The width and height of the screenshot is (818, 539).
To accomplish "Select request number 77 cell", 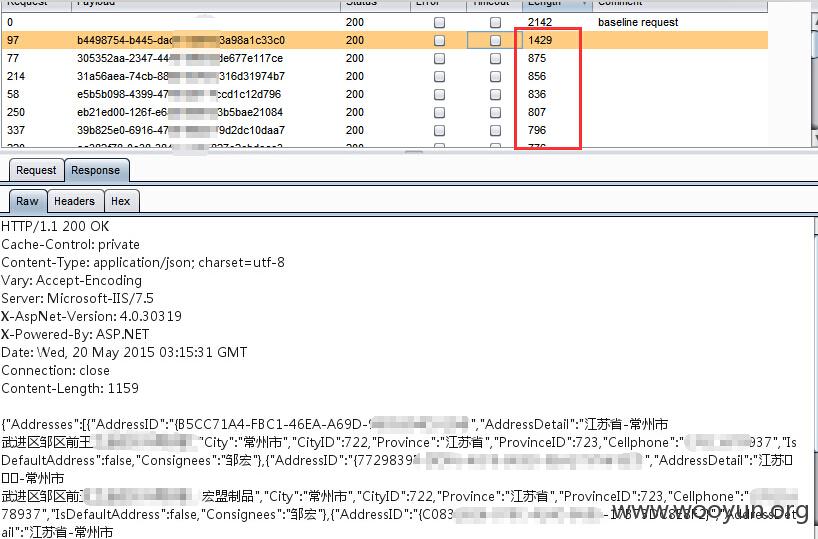I will tap(13, 58).
